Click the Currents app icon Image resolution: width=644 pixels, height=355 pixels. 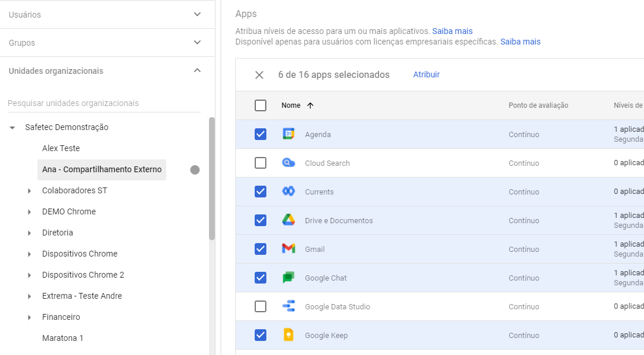[289, 192]
